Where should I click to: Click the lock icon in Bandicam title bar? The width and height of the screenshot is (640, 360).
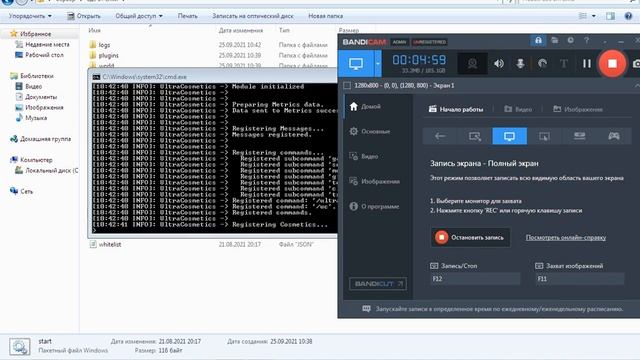[538, 40]
